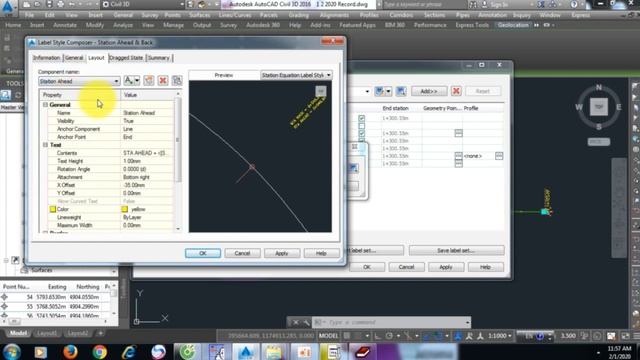Image resolution: width=640 pixels, height=360 pixels.
Task: Click the Save label set... button
Action: [456, 251]
